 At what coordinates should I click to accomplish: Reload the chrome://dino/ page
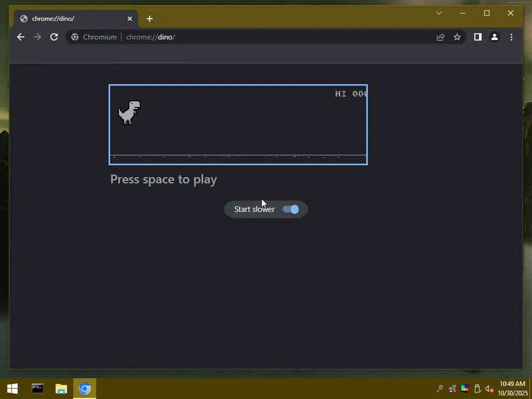click(54, 37)
